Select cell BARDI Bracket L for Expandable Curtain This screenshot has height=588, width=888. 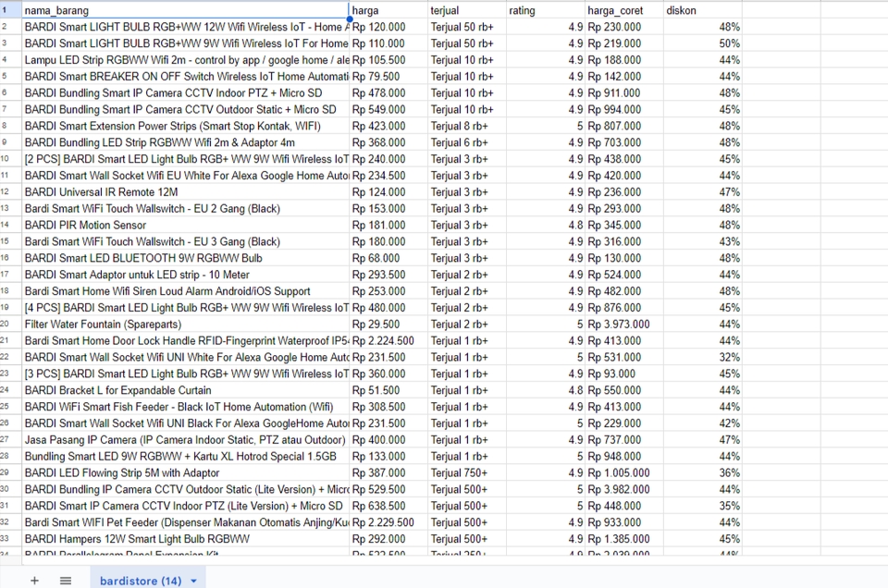(x=186, y=390)
